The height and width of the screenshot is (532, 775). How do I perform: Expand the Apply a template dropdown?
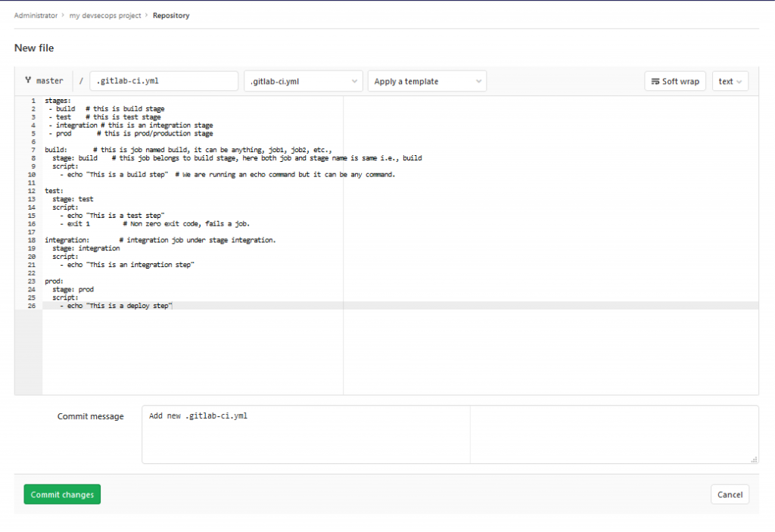(x=427, y=81)
